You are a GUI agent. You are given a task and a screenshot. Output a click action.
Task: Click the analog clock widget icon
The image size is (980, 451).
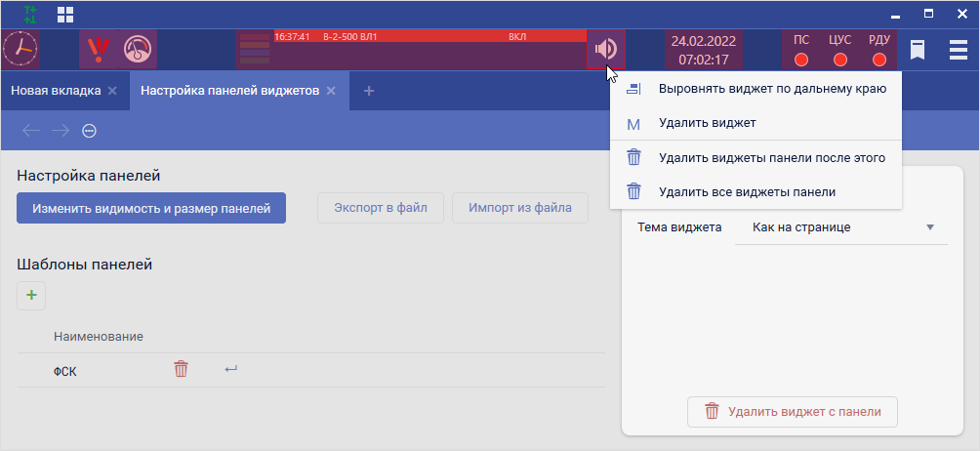point(19,49)
